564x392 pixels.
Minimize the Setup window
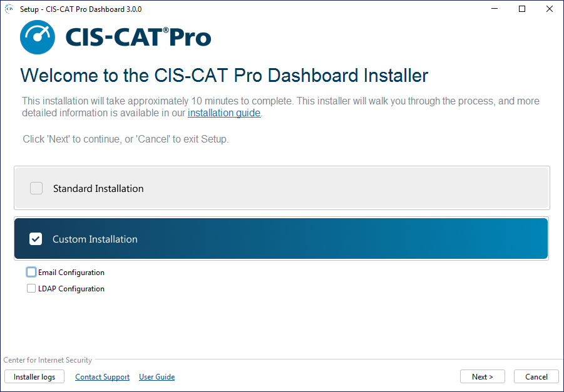click(494, 9)
